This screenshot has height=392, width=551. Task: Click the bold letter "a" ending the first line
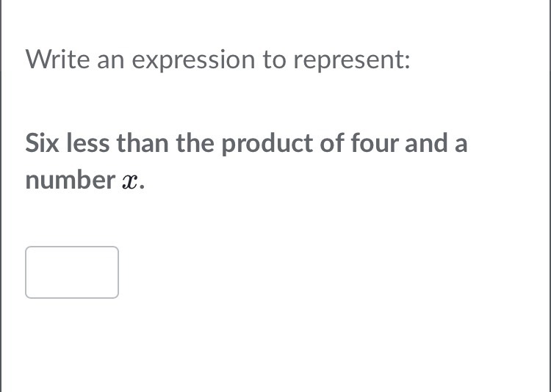pyautogui.click(x=461, y=145)
